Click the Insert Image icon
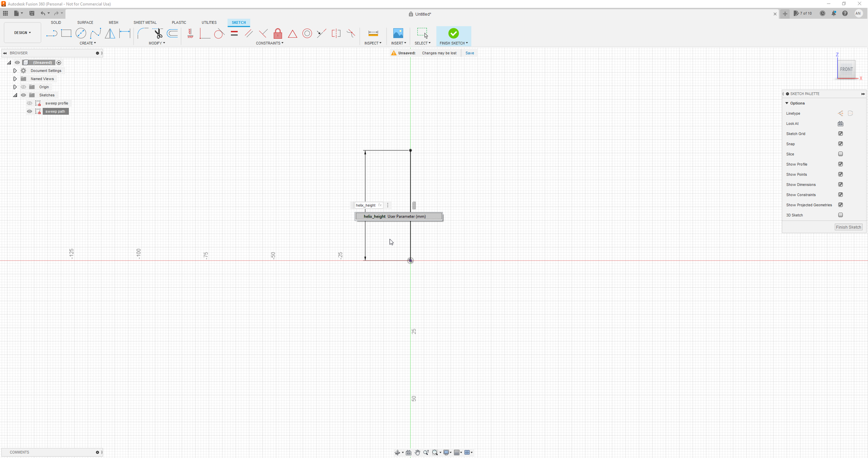This screenshot has width=868, height=458. (398, 34)
